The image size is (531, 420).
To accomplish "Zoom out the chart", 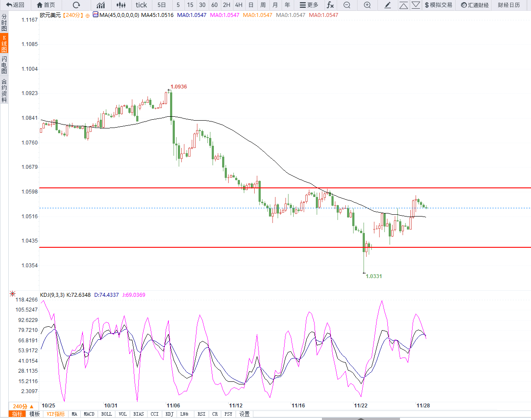I will (x=347, y=5).
